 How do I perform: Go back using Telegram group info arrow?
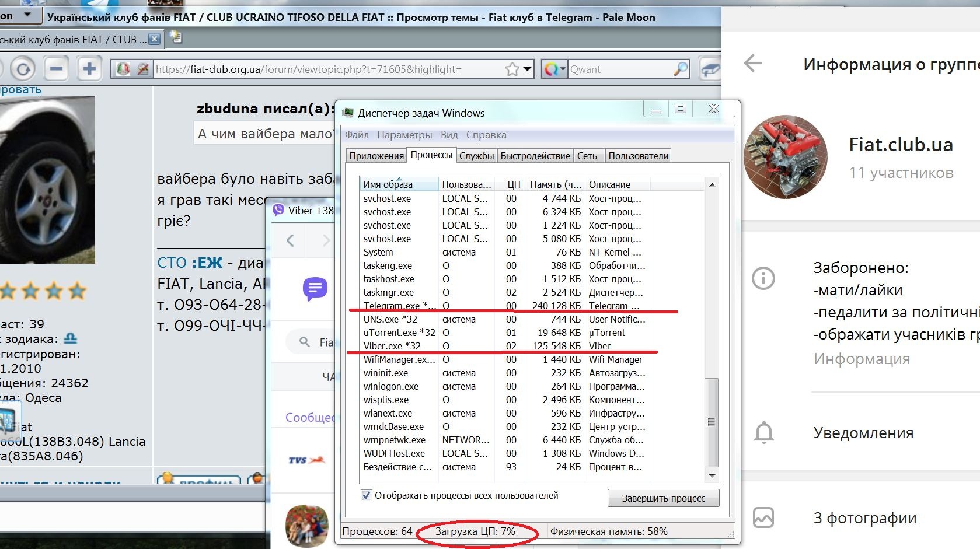(x=753, y=63)
